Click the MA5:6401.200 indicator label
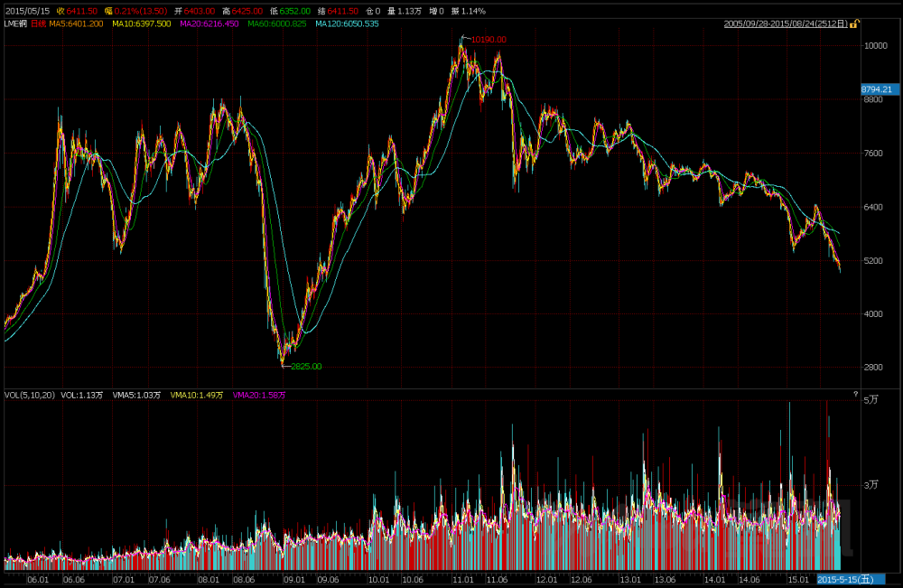Screen dimensions: 903x588 pyautogui.click(x=77, y=23)
